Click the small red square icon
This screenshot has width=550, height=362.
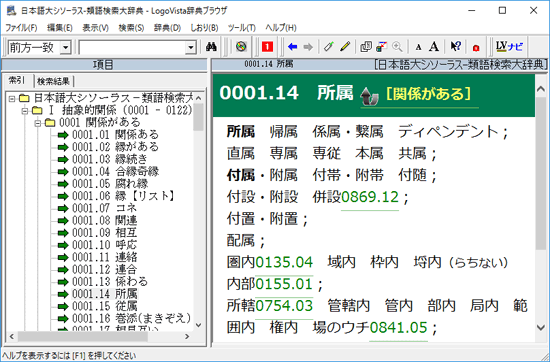click(x=476, y=48)
